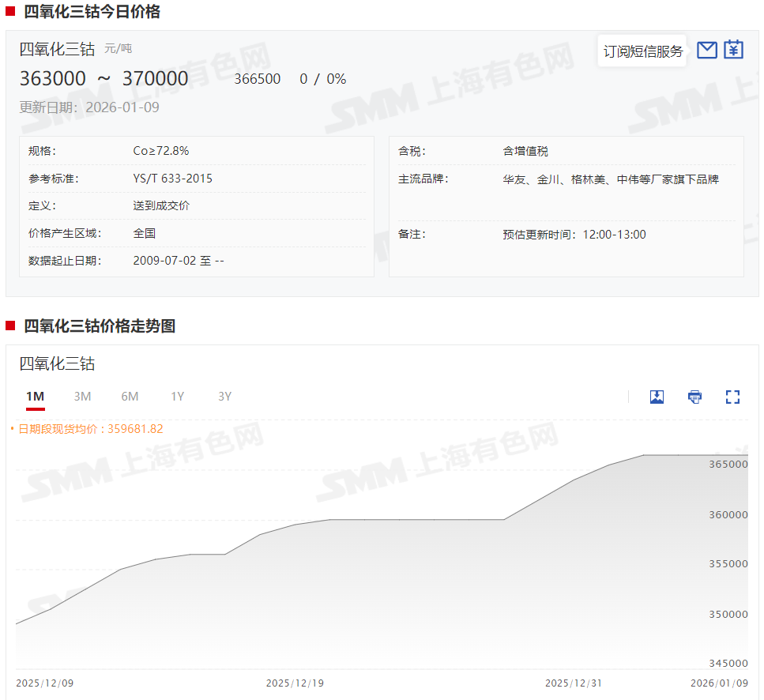Switch chart to 3M range
Viewport: 764px width, 700px height.
tap(82, 397)
